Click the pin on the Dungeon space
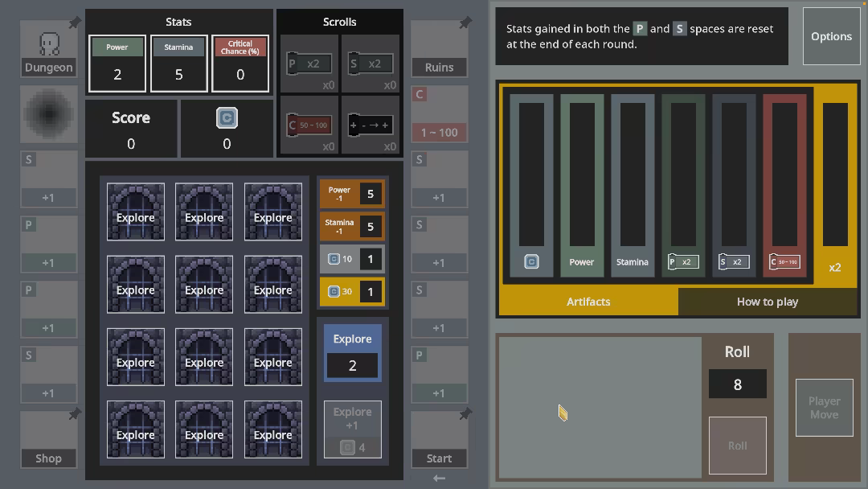Screen dimensions: 868x489 [x=74, y=23]
